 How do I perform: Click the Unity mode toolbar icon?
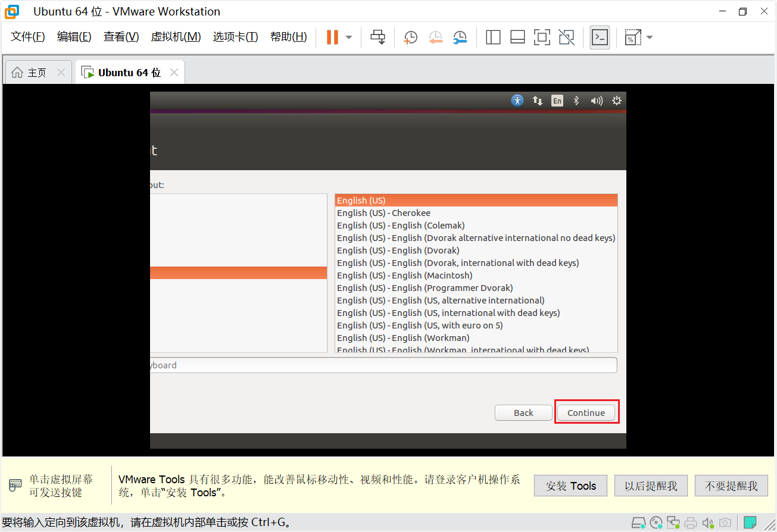point(567,37)
